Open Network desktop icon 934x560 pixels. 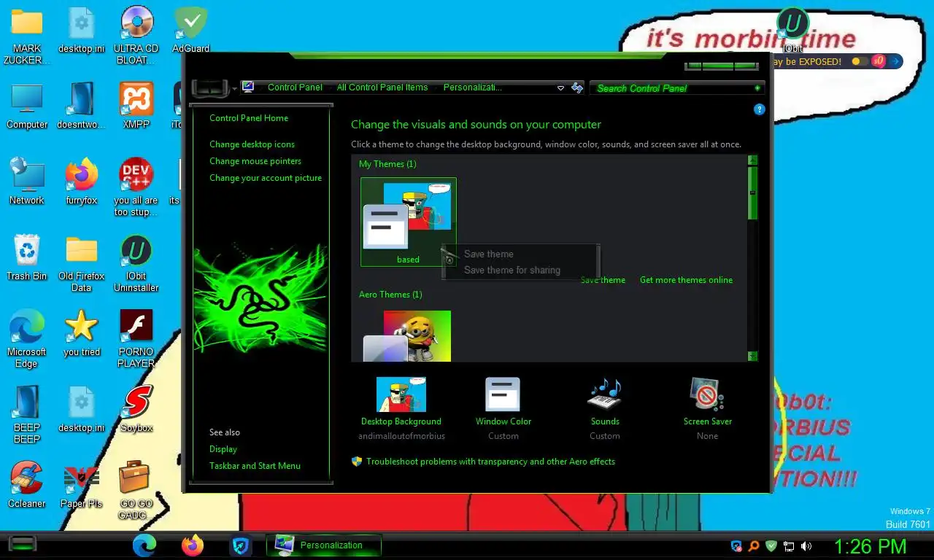(27, 182)
